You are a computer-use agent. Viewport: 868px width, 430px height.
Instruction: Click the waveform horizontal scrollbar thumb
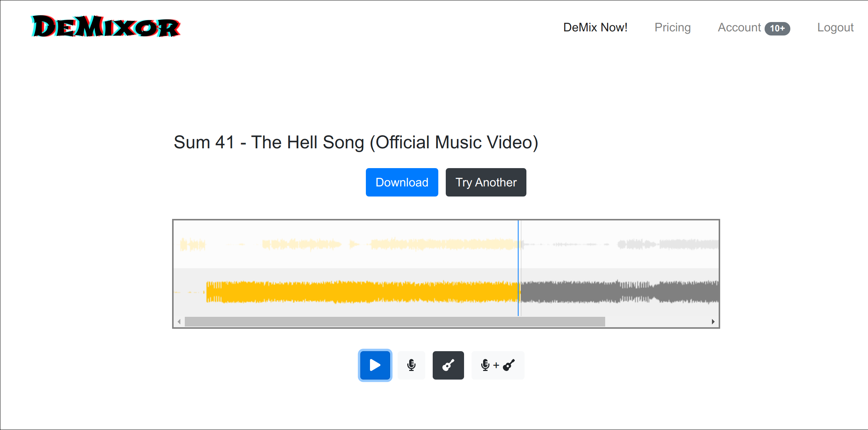pos(395,322)
